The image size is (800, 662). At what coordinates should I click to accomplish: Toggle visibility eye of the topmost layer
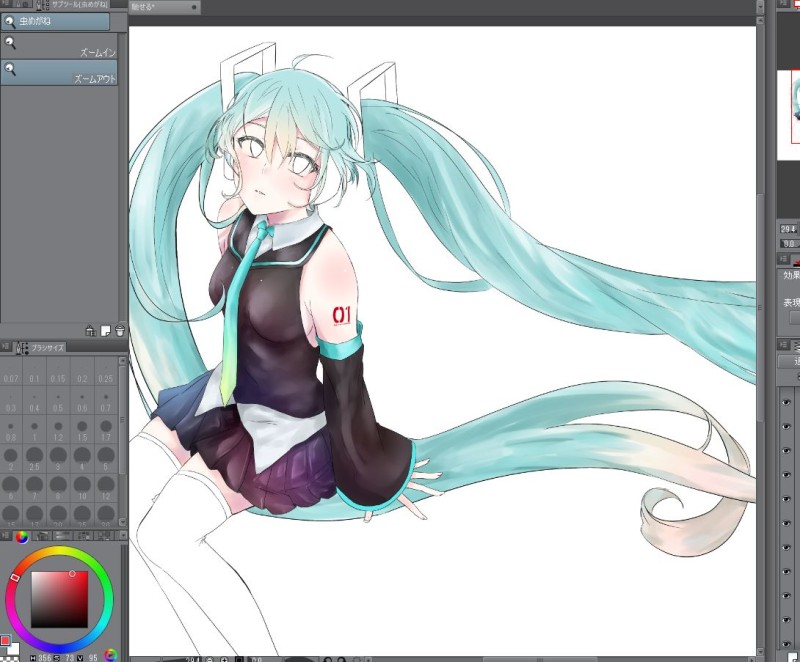tap(786, 402)
